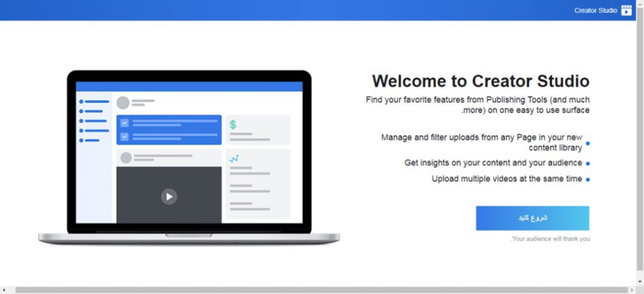644x294 pixels.
Task: Click the laptop illustration image
Action: coord(189,158)
